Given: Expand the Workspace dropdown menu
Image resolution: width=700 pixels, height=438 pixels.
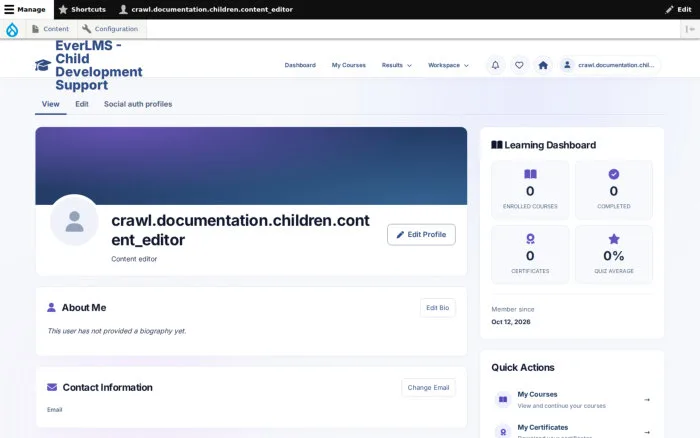Looking at the screenshot, I should 448,65.
